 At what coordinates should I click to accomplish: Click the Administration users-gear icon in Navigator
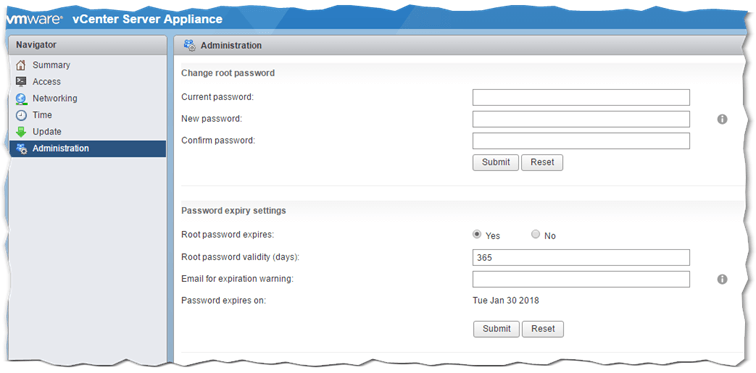[21, 148]
